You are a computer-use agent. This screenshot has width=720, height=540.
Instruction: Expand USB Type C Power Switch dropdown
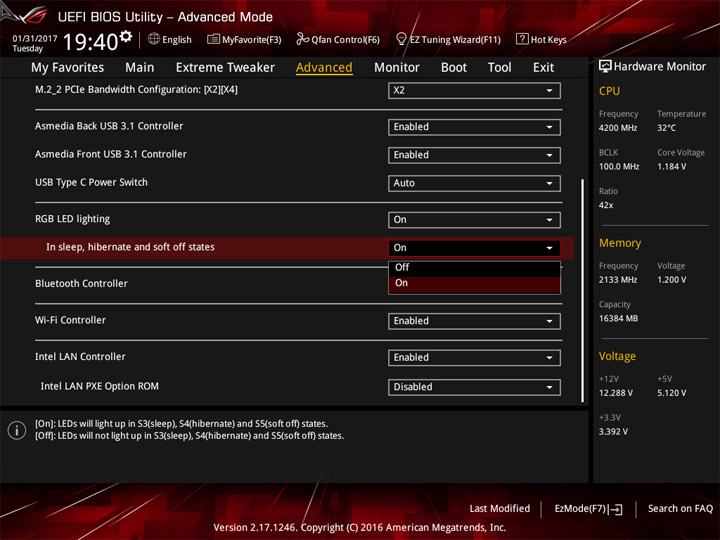(x=474, y=183)
